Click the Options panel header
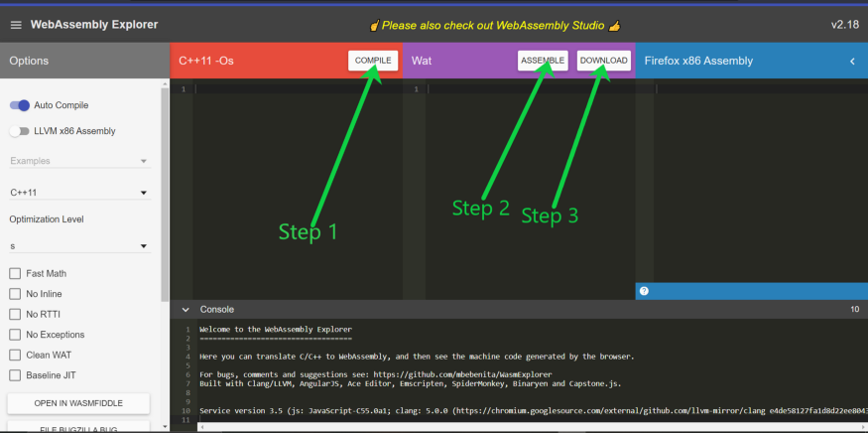Viewport: 868px width, 433px height. click(x=84, y=61)
